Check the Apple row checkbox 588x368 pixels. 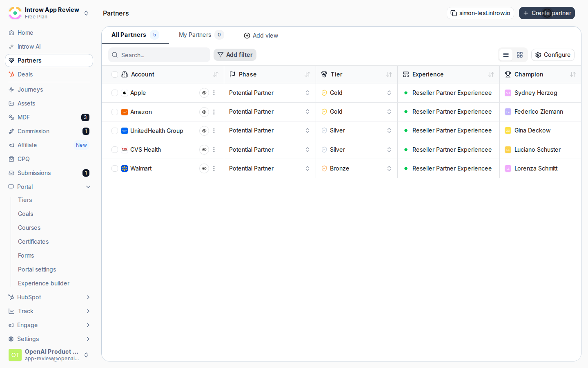pyautogui.click(x=115, y=93)
